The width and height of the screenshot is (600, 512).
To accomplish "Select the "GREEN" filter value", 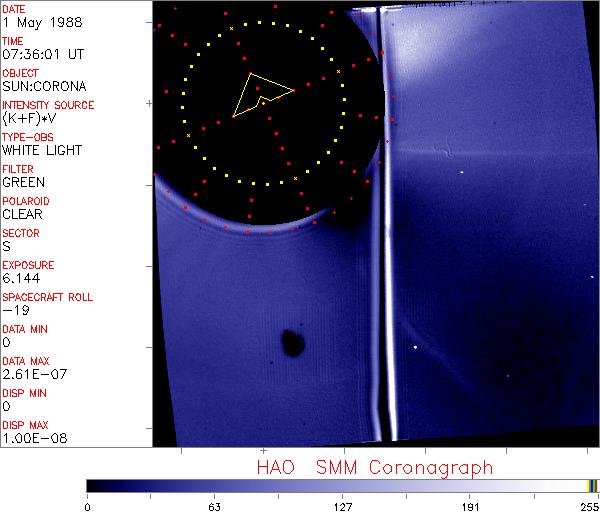I will coord(23,182).
